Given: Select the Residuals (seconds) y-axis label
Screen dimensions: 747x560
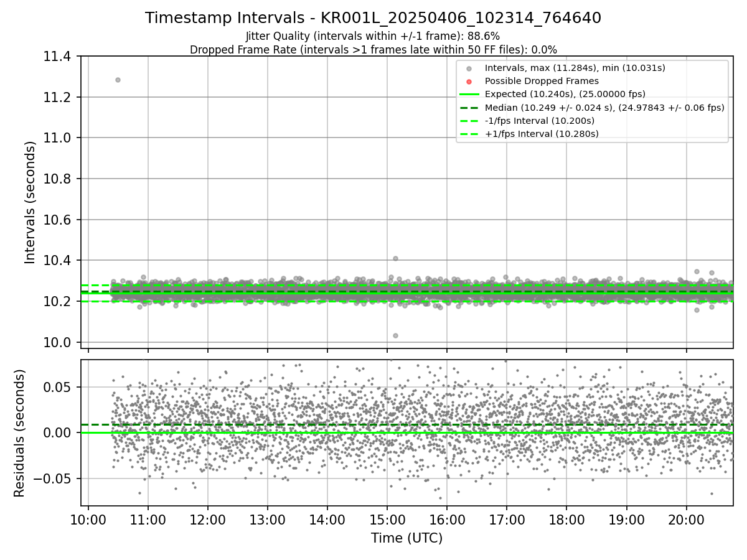Looking at the screenshot, I should click(19, 432).
